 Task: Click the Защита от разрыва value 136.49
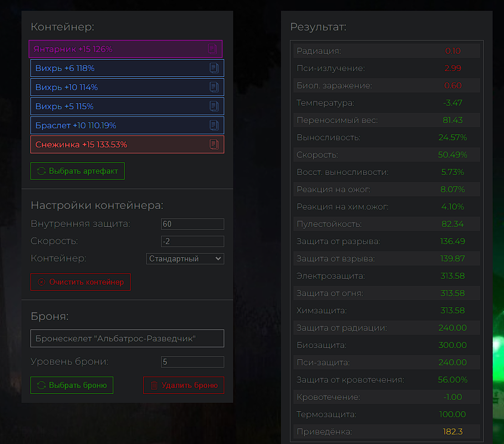click(453, 241)
